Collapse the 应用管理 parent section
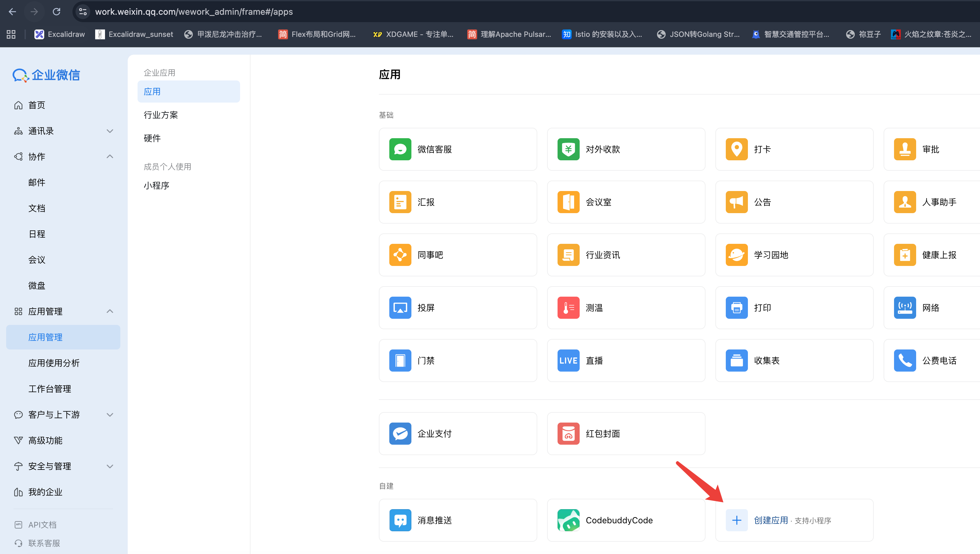 tap(110, 311)
